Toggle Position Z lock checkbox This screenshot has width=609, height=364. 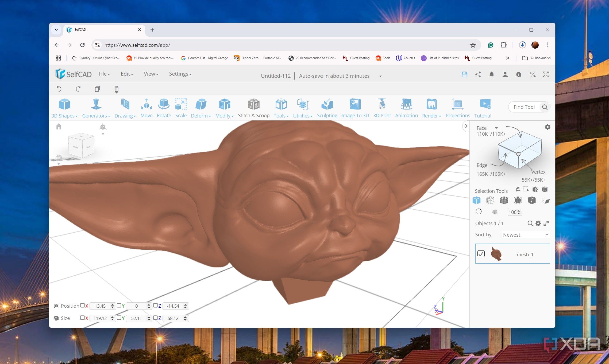coord(155,306)
